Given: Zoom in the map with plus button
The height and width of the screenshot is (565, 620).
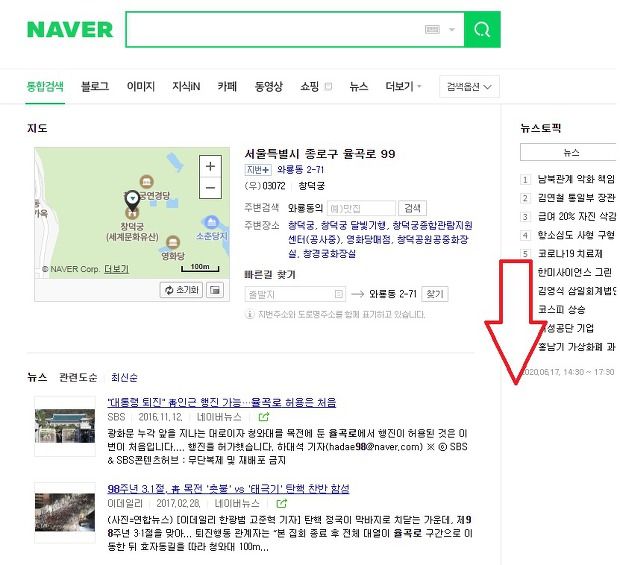Looking at the screenshot, I should tap(210, 166).
